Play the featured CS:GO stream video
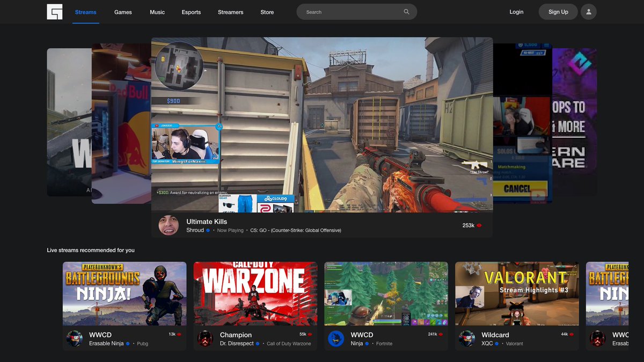Screen dimensions: 644x362 322,124
